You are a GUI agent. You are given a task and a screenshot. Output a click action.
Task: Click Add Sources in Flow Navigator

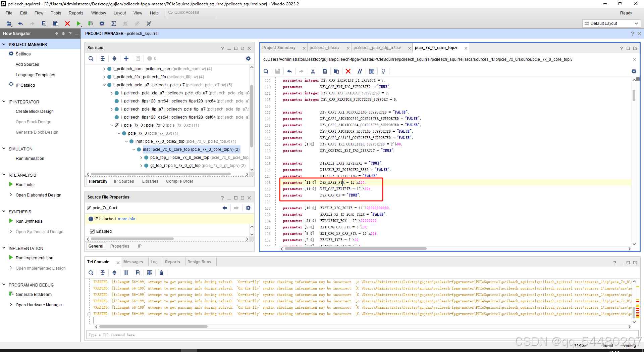click(27, 64)
